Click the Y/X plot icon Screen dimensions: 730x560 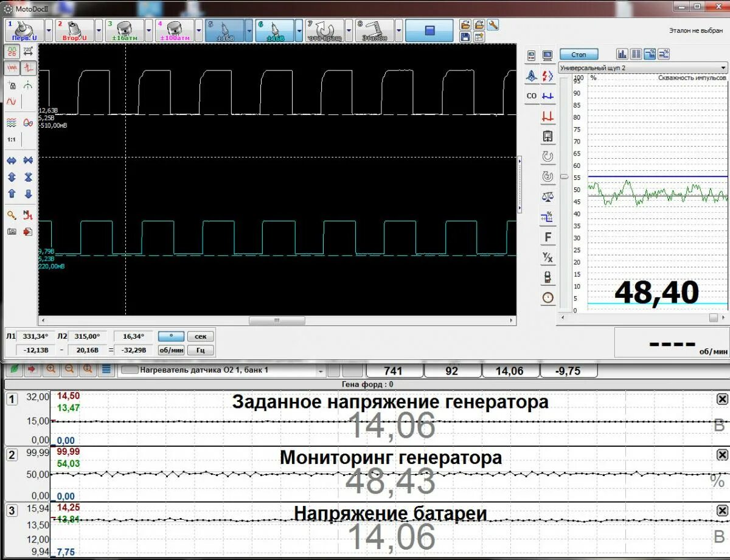point(548,258)
